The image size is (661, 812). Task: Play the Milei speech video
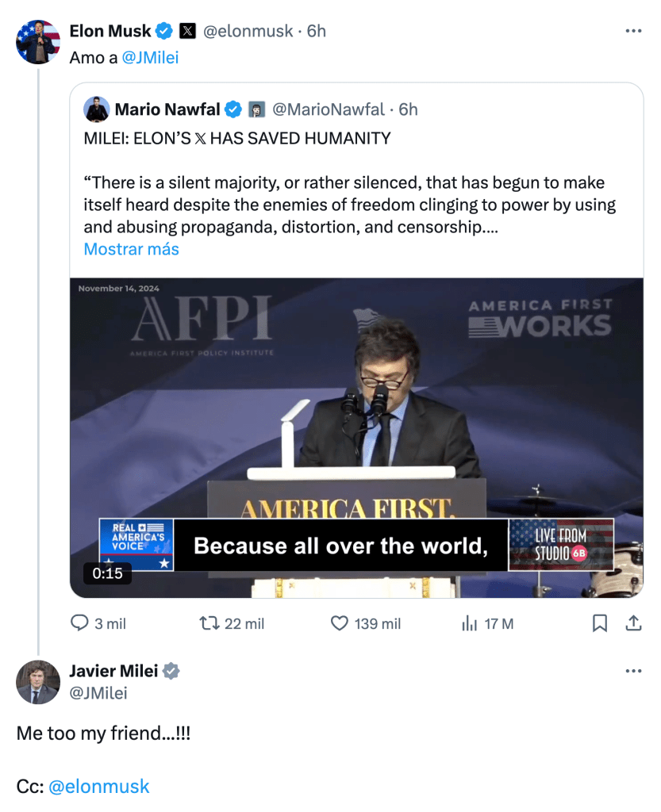click(356, 437)
